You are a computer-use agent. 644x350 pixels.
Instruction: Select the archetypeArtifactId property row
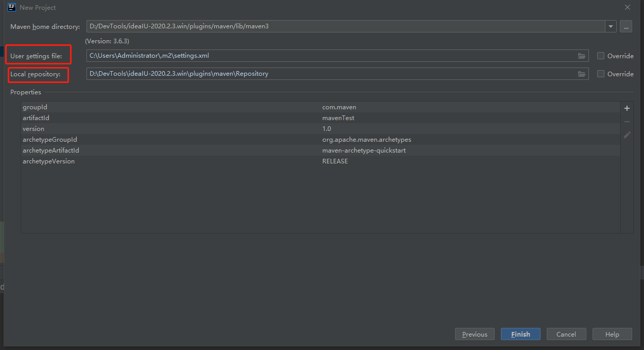tap(320, 151)
